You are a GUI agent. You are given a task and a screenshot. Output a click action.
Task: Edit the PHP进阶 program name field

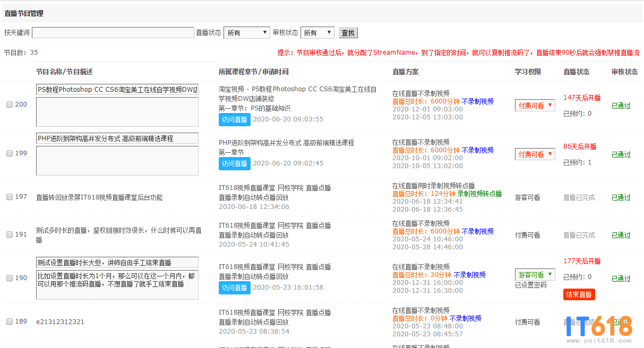click(117, 138)
